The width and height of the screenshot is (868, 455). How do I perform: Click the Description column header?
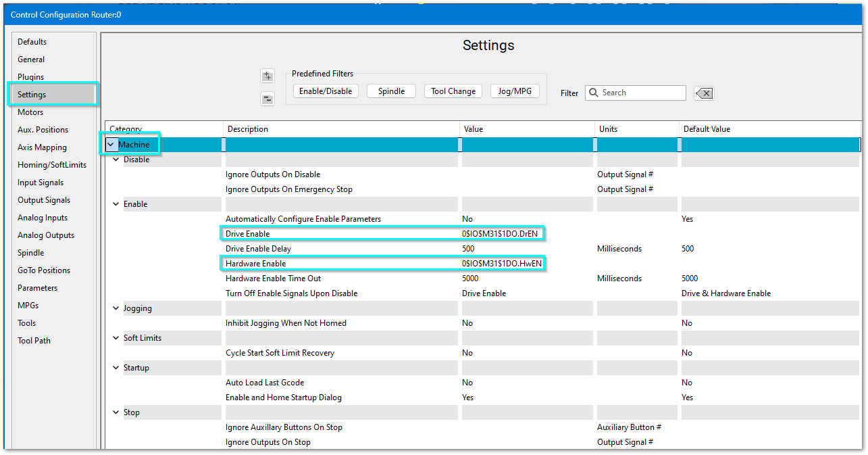click(x=248, y=129)
